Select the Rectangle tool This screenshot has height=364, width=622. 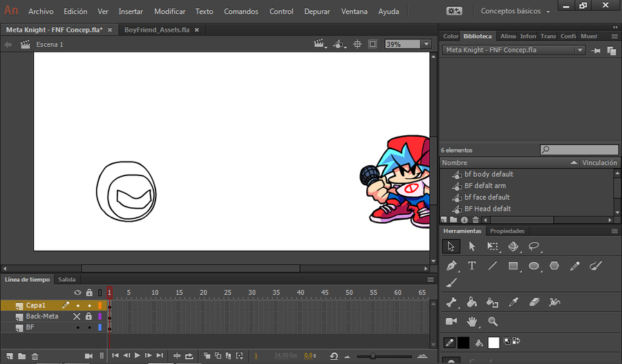(513, 266)
